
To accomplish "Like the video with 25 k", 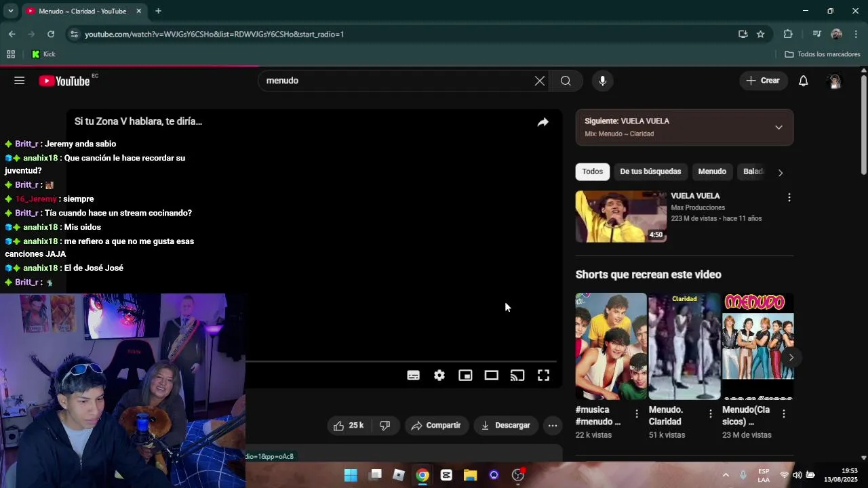I will [x=349, y=426].
